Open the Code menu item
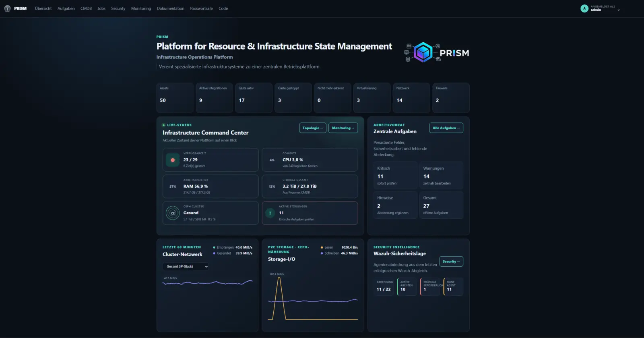644x338 pixels. coord(223,8)
